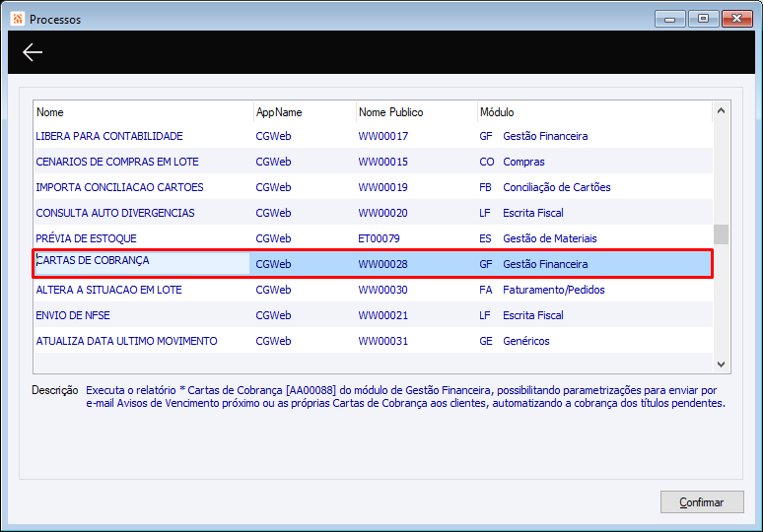
Task: Click the WW00021 public name cell
Action: tap(382, 315)
